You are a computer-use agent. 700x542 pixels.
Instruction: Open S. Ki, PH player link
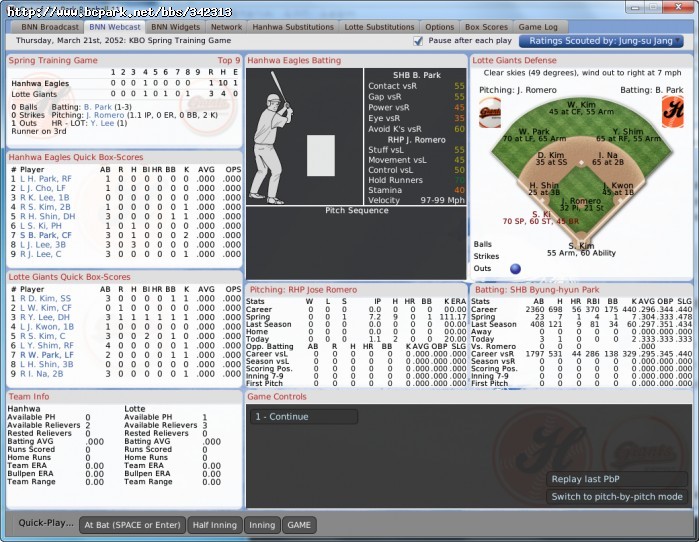44,226
